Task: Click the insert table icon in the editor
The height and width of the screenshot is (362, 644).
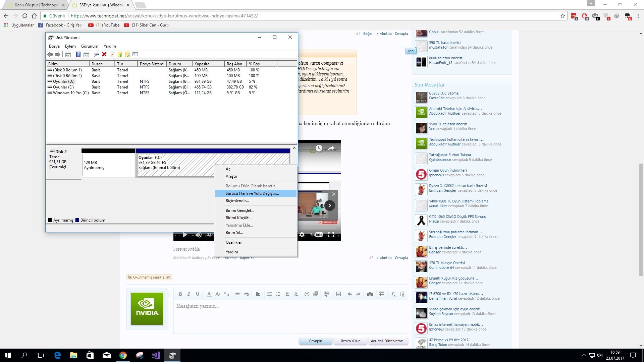Action: tap(381, 294)
